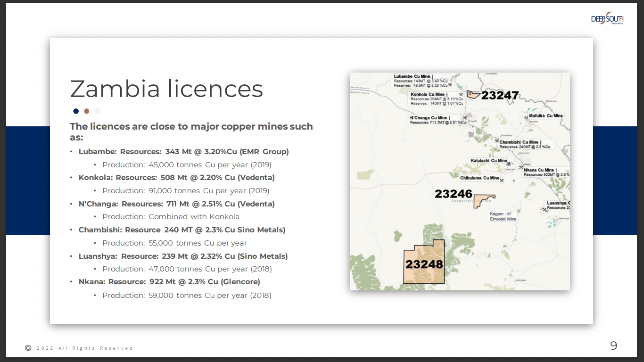Screen dimensions: 644x362
Task: Click 'Production: 47,000 tonnes Cu per year (2018)'
Action: (187, 269)
